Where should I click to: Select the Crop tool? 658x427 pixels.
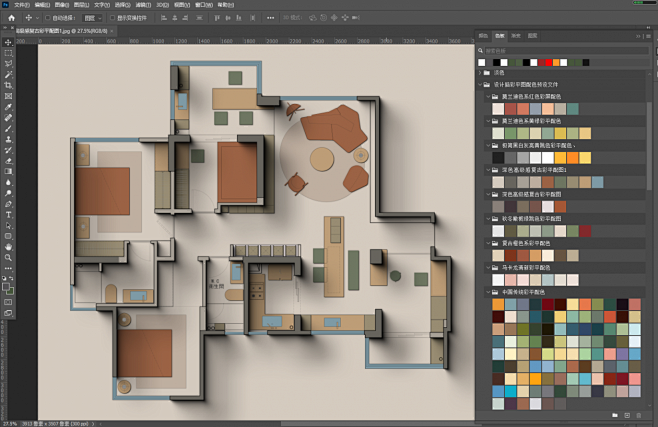[8, 86]
